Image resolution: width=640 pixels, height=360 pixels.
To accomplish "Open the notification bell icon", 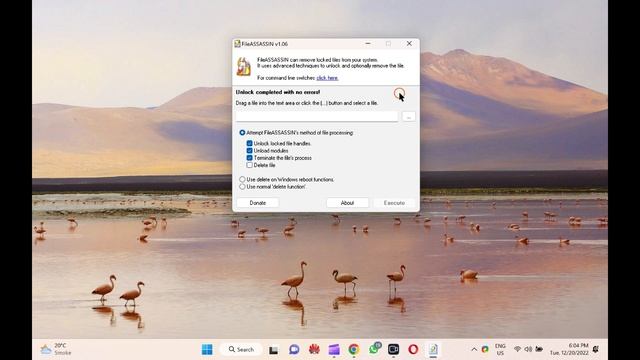I will 596,349.
